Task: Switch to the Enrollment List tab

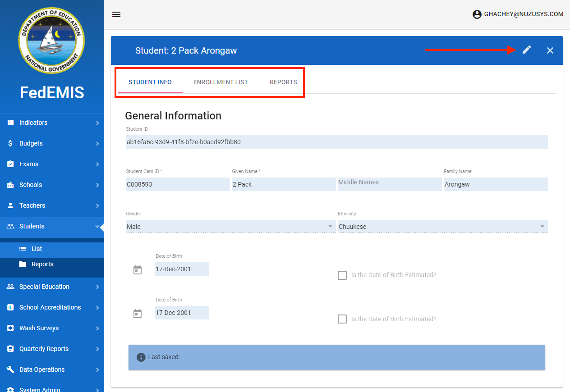Action: (221, 82)
